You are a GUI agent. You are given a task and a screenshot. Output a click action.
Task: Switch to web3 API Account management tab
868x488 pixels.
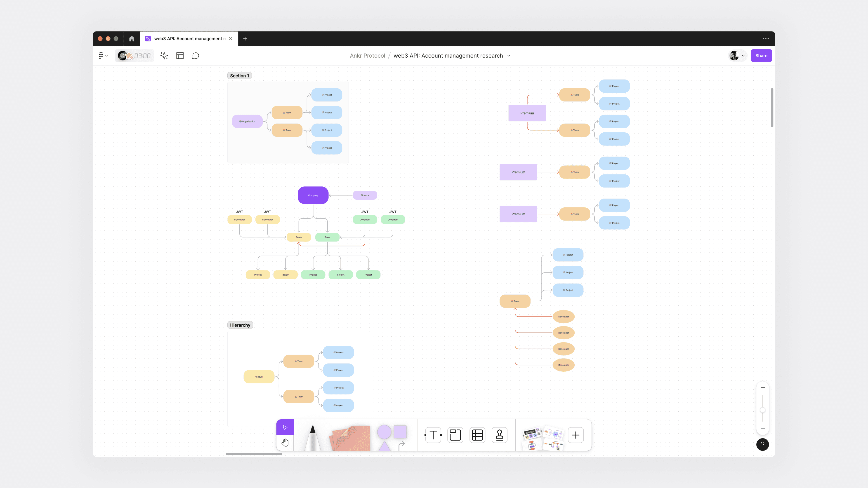[189, 39]
